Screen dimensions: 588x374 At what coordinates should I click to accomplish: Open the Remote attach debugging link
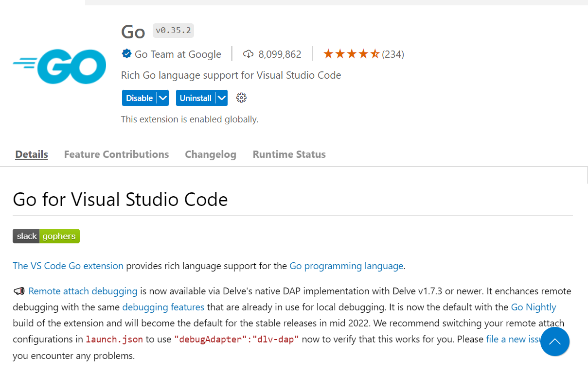click(83, 291)
